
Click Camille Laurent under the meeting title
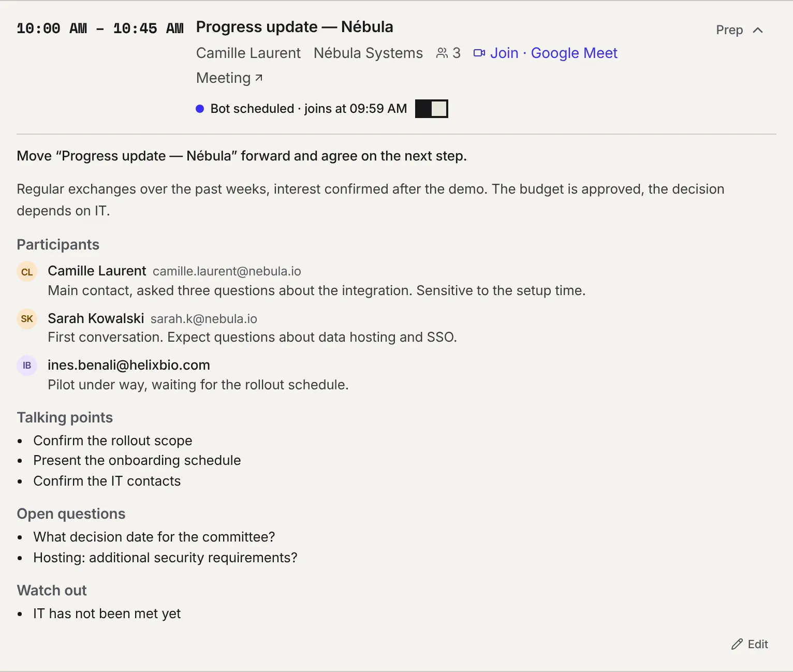click(248, 53)
